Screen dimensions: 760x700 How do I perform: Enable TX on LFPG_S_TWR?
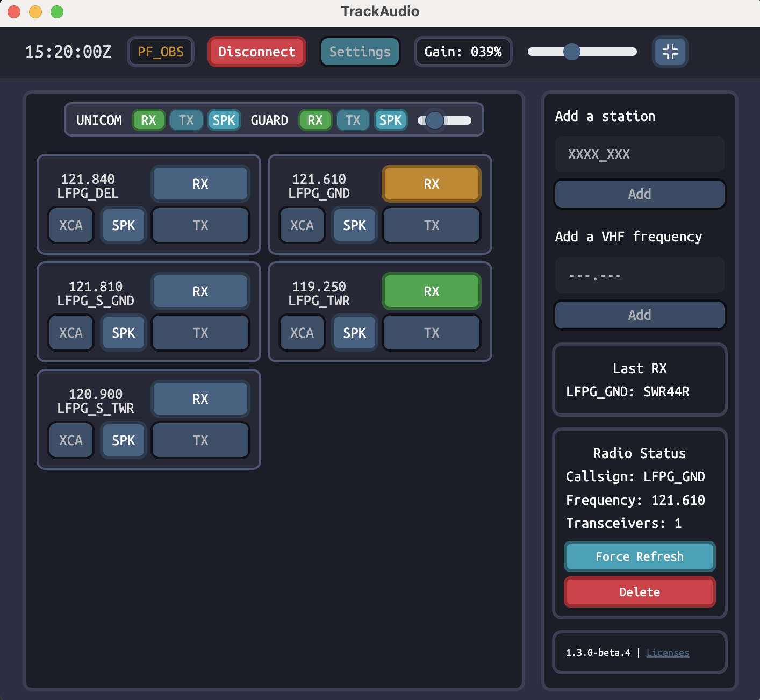click(200, 440)
